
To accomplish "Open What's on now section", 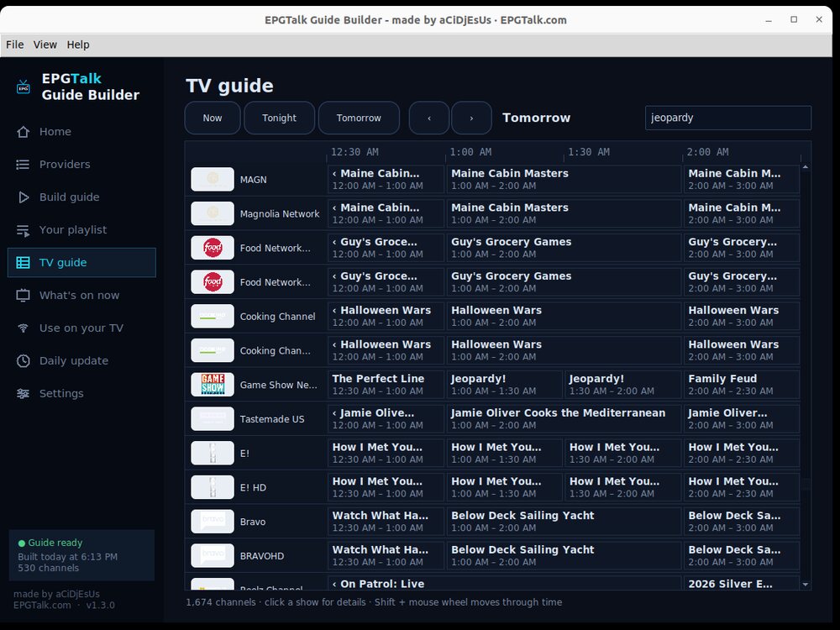I will [x=82, y=295].
